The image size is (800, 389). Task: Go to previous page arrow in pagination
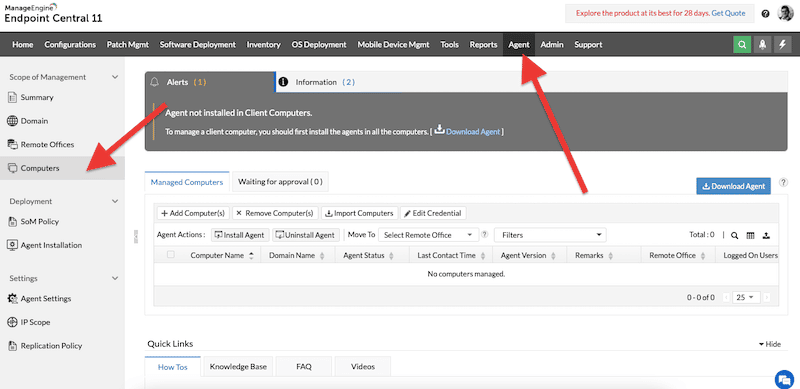pos(726,297)
